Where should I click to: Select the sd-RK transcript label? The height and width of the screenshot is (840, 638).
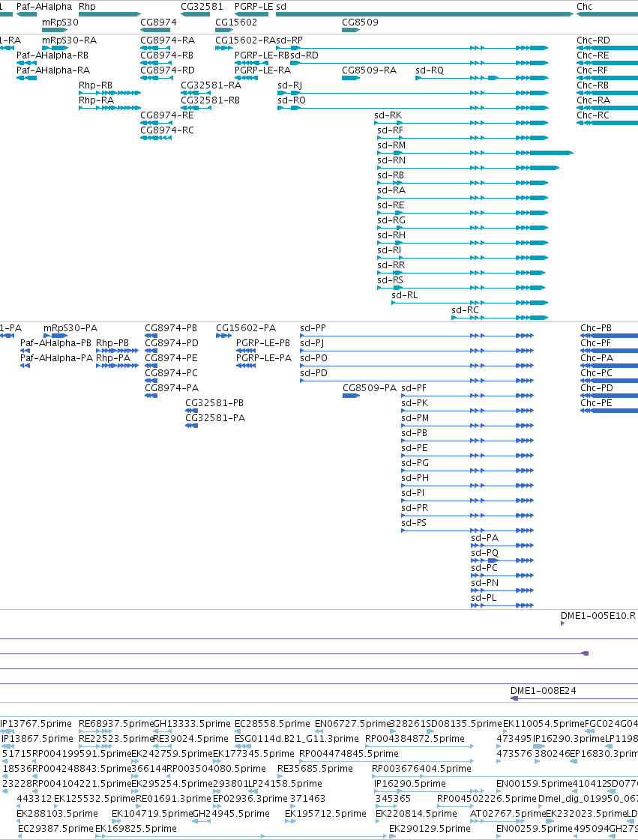click(x=388, y=115)
